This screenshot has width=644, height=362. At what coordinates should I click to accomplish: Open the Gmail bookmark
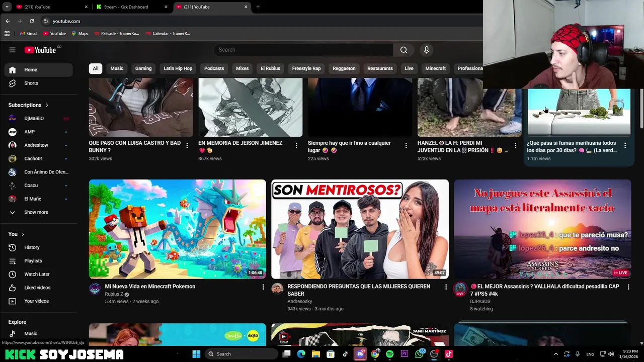pos(29,33)
